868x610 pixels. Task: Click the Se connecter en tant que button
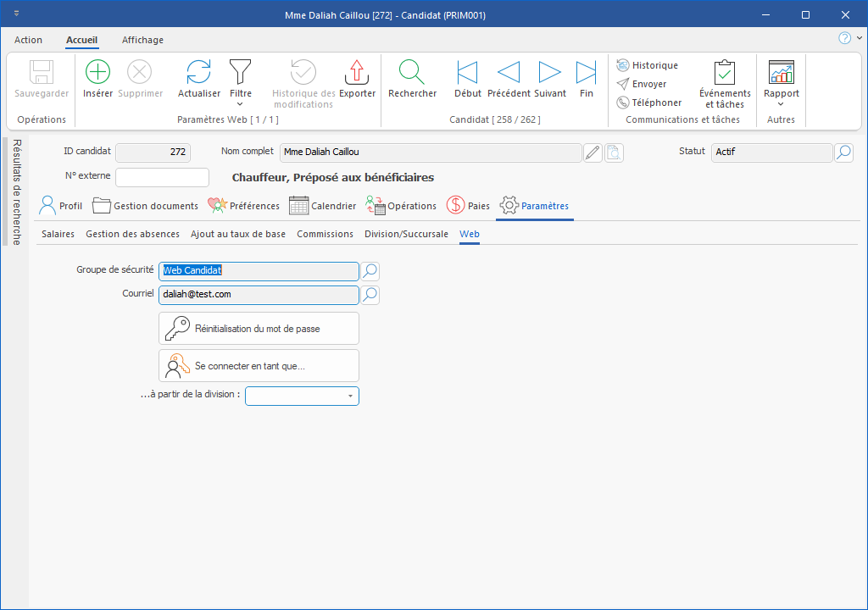(259, 366)
